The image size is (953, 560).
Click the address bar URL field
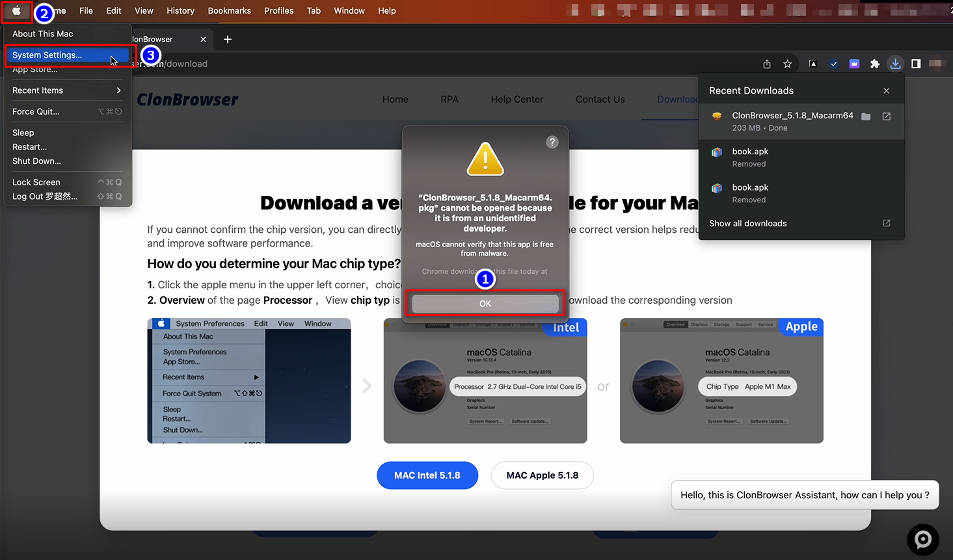(x=442, y=64)
